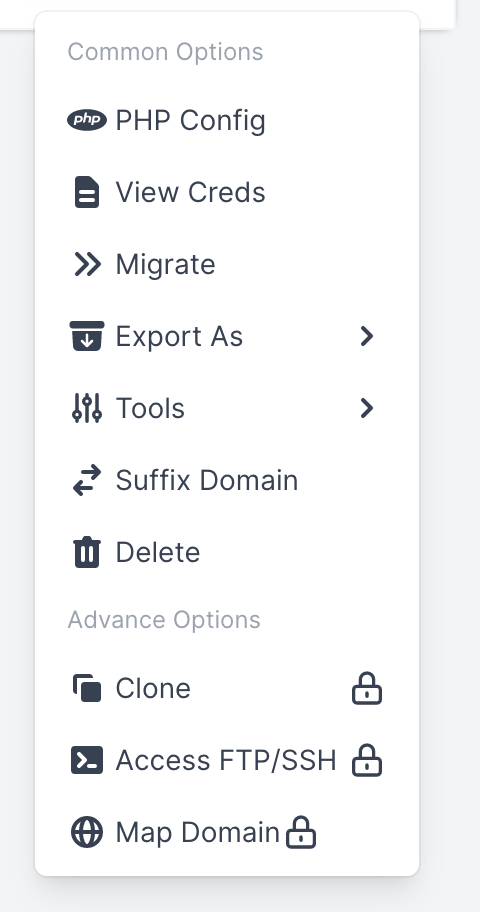Click the Map Domain globe icon
Screen dimensions: 480x912
point(87,832)
